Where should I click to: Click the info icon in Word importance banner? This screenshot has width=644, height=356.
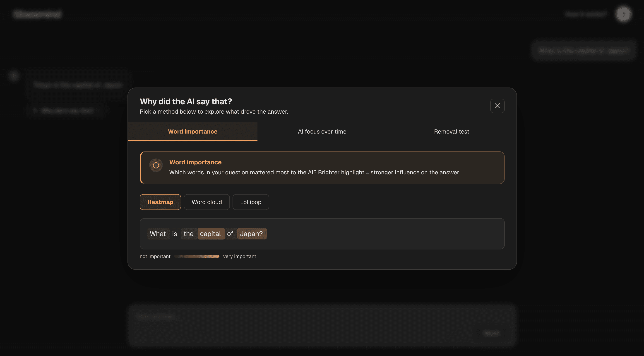click(x=156, y=165)
